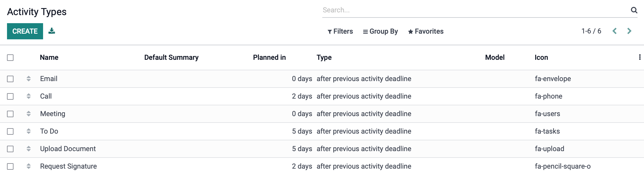Click 5 days in Upload Document row
644x174 pixels.
[x=302, y=149]
